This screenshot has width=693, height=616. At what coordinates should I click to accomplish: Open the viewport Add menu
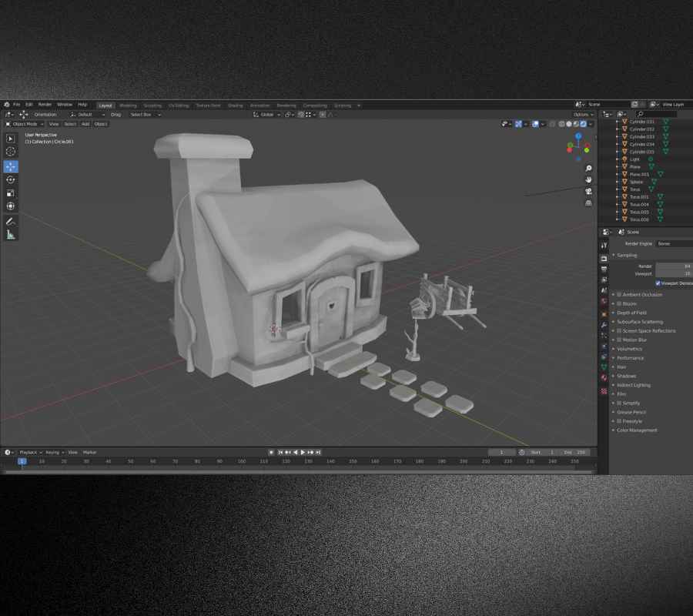pos(85,124)
